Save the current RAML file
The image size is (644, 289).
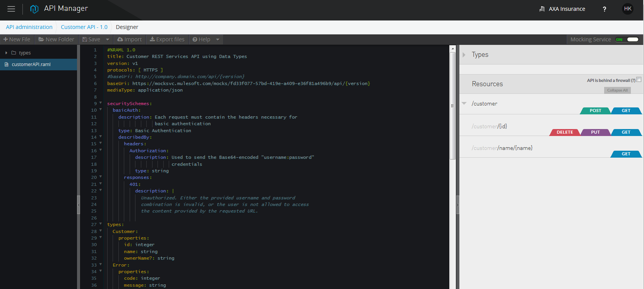pyautogui.click(x=91, y=39)
